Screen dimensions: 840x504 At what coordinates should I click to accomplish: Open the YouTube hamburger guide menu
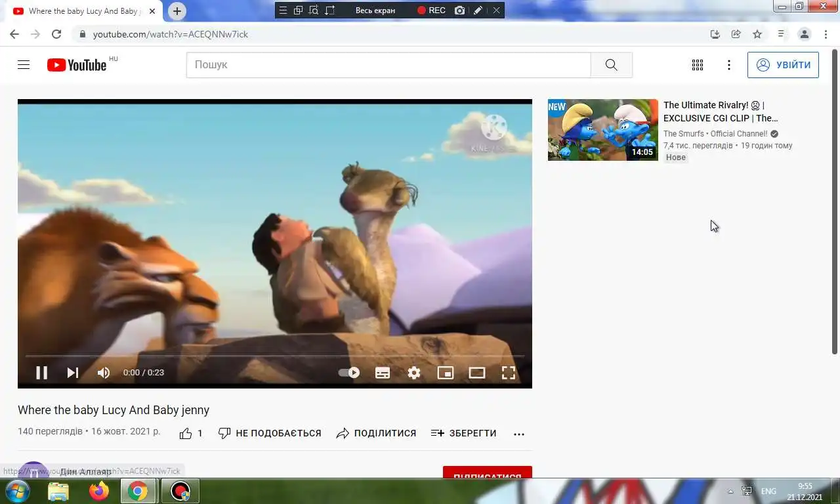pyautogui.click(x=24, y=65)
